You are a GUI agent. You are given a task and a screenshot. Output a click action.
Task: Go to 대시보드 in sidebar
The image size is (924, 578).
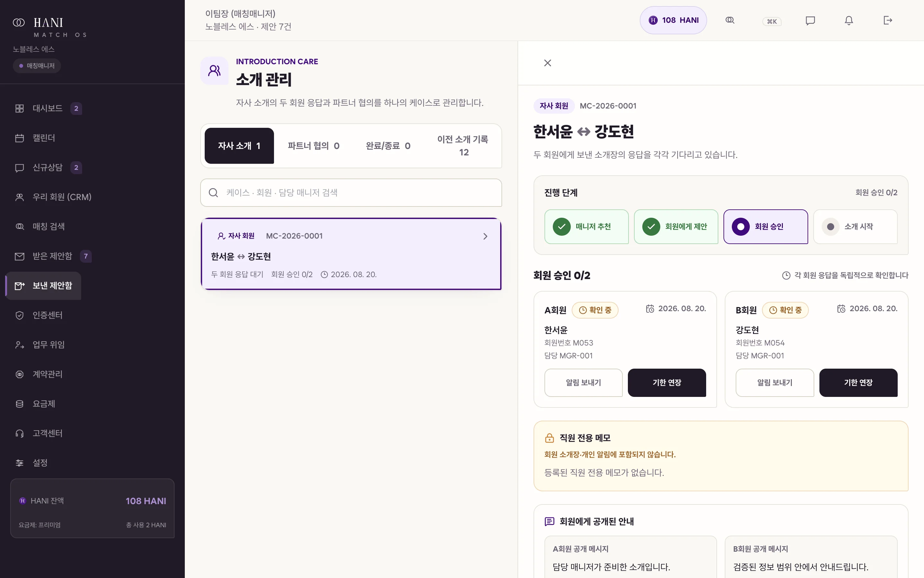[x=48, y=108]
